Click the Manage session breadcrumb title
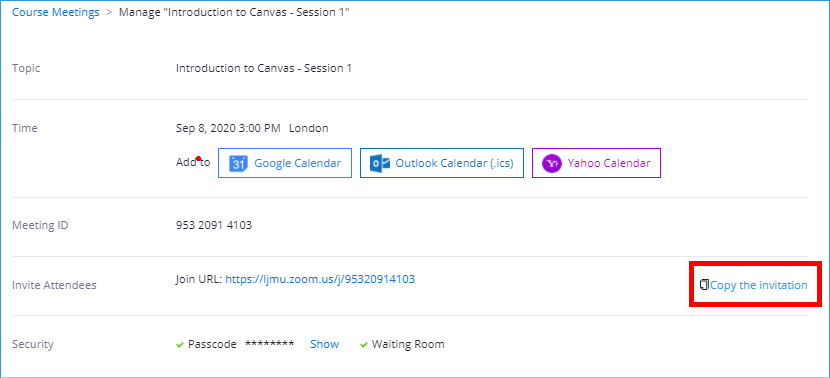Screen dimensions: 830x378 click(234, 13)
